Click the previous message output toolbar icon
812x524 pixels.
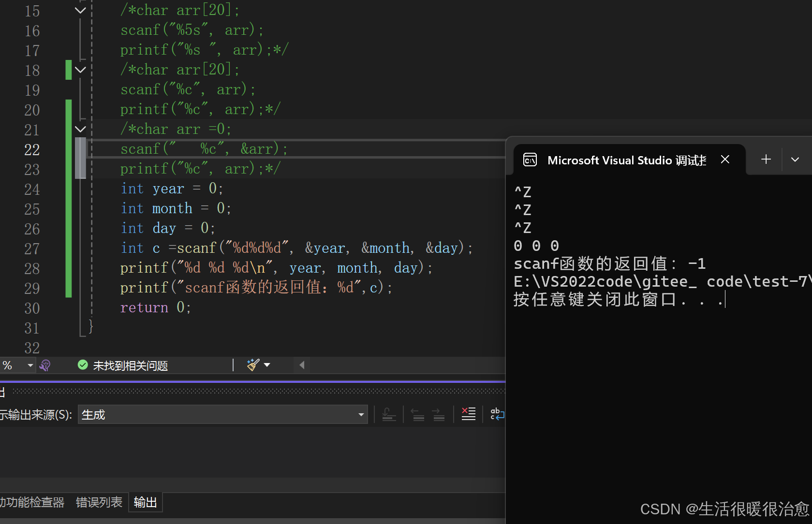[418, 414]
